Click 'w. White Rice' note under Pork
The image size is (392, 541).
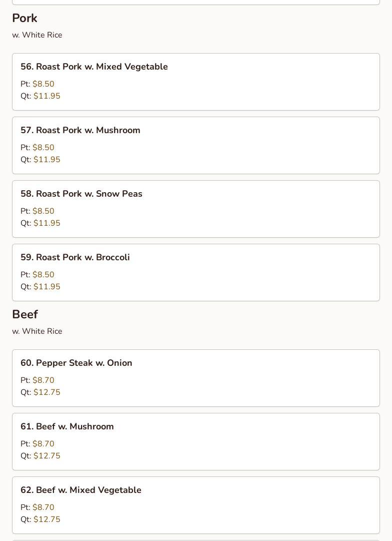click(37, 35)
